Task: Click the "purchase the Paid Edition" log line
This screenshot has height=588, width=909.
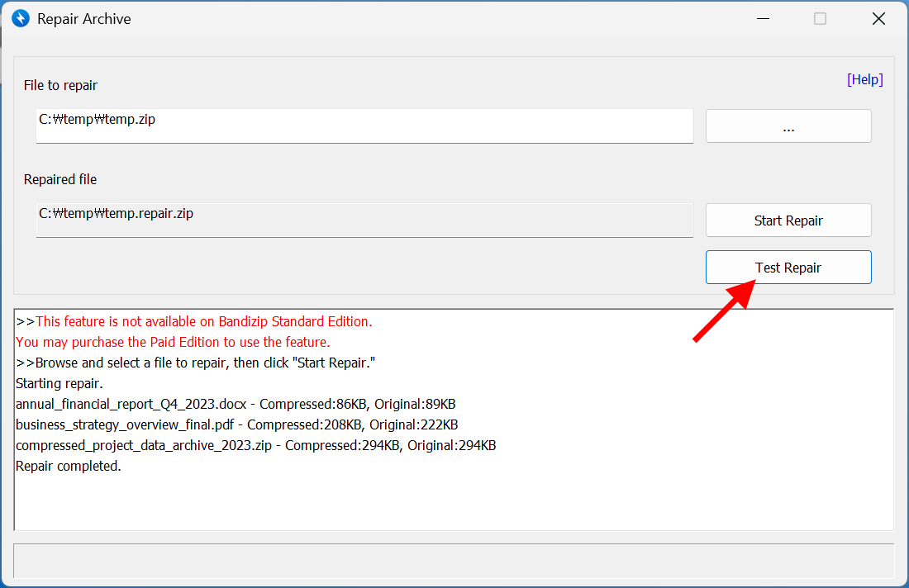Action: pos(173,342)
